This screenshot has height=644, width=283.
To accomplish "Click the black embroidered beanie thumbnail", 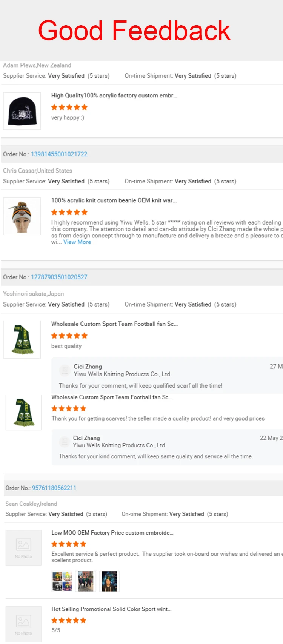I will click(x=22, y=111).
